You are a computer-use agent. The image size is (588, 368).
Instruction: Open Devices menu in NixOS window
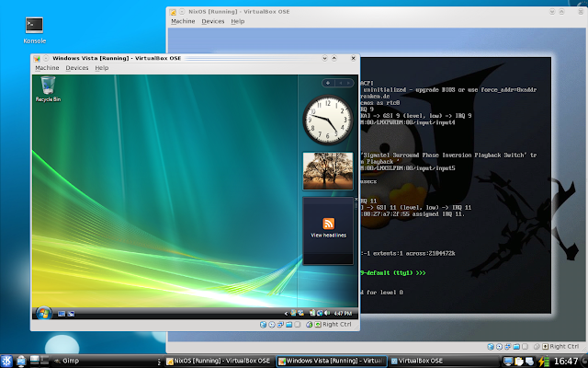pos(212,21)
